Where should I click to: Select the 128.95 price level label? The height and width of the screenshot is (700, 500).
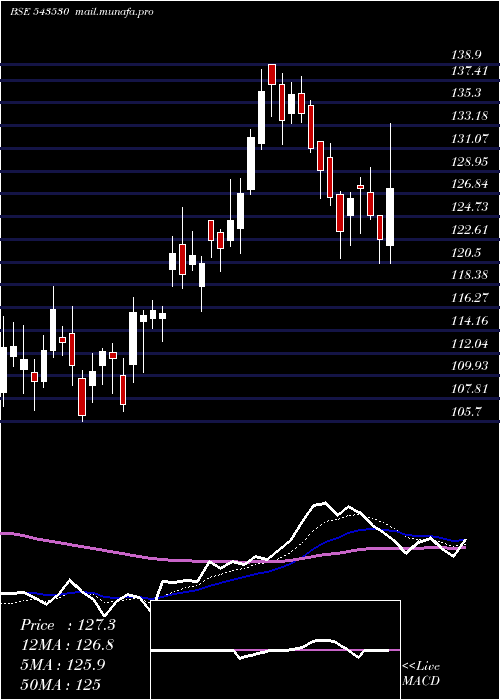click(x=469, y=162)
